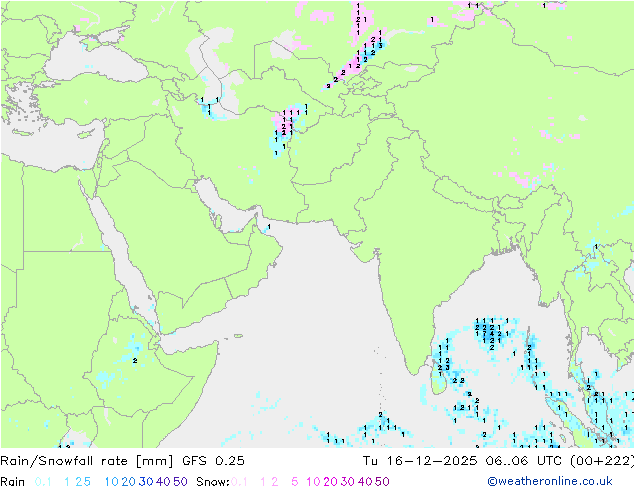Click the '06..06 UTC' time text

click(525, 460)
